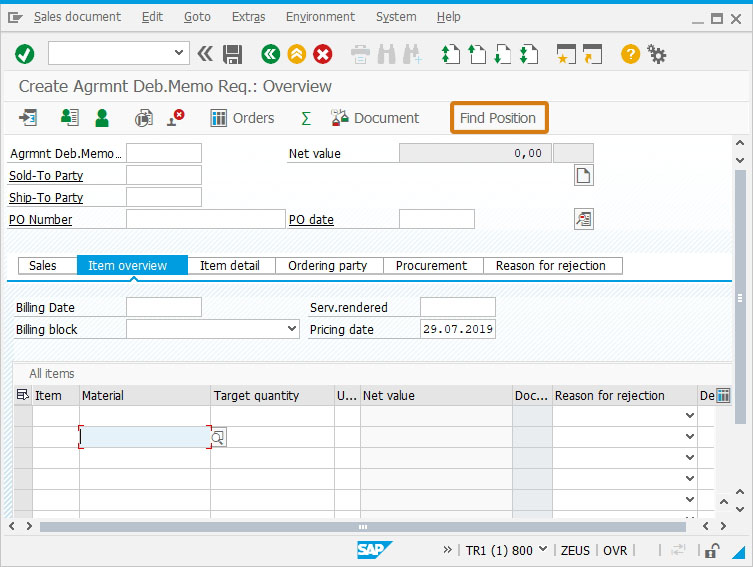Click the status bar lock icon
The height and width of the screenshot is (567, 753).
[x=712, y=550]
